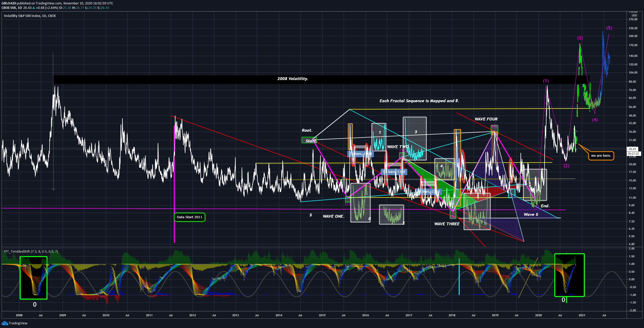Viewport: 644px width, 328px height.
Task: Click the green-highlighted FFT box near 2020
Action: pyautogui.click(x=569, y=275)
